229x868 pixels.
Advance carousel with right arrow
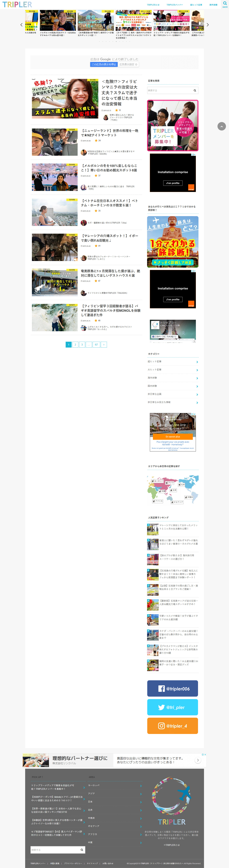point(208,25)
